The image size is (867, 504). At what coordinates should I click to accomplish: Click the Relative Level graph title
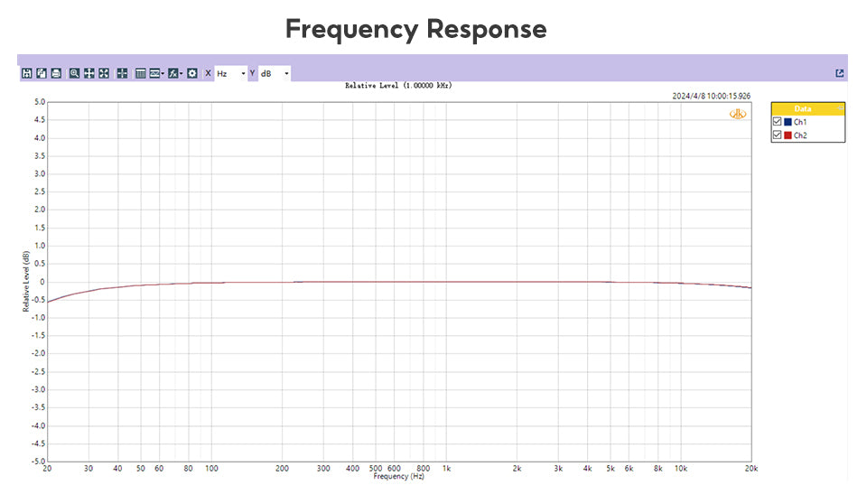[x=398, y=86]
